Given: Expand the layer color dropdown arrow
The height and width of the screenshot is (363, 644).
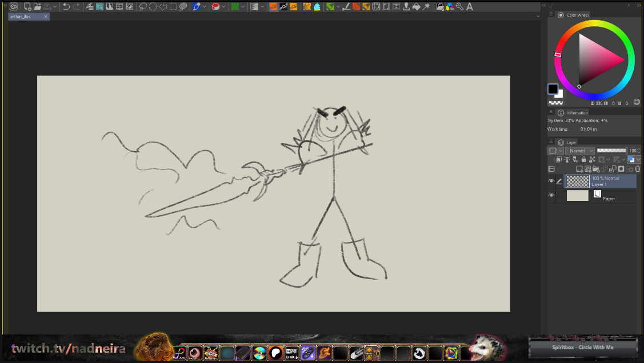Looking at the screenshot, I should pos(638,160).
